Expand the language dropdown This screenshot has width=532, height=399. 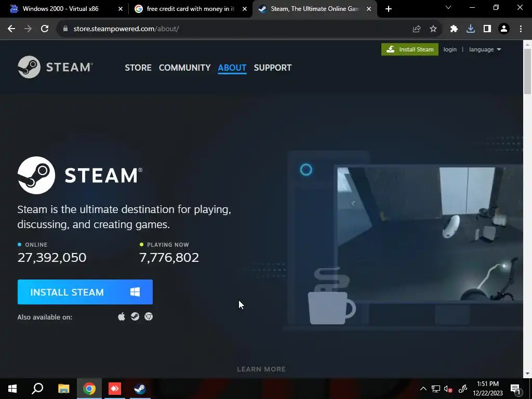(485, 49)
